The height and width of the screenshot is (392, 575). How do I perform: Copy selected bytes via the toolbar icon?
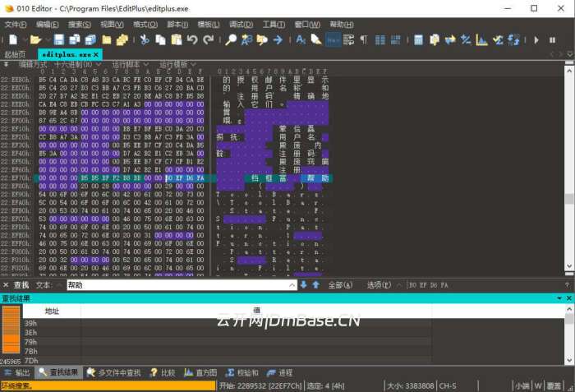pyautogui.click(x=160, y=39)
